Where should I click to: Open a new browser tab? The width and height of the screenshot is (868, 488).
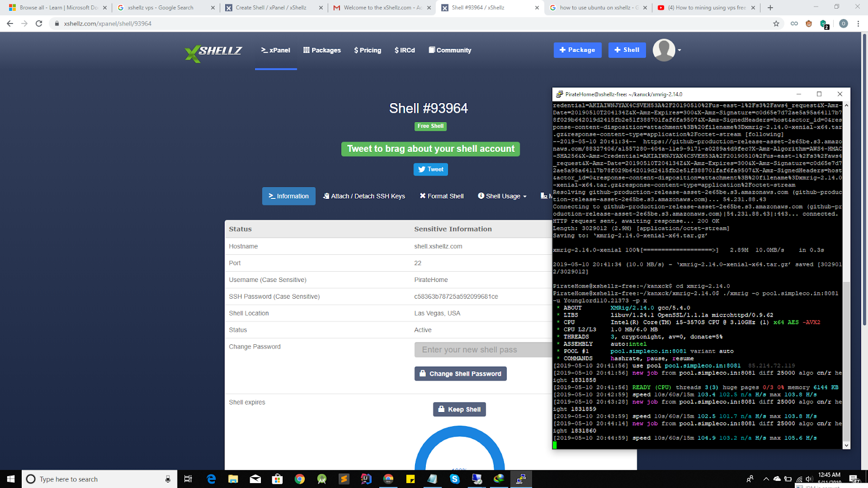(x=770, y=8)
